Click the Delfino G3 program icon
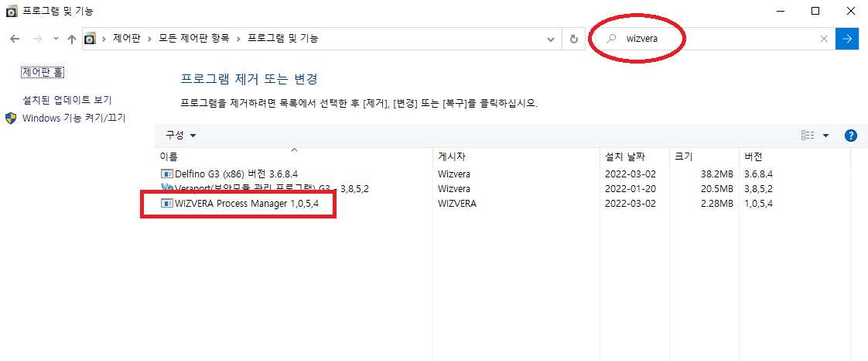 166,174
